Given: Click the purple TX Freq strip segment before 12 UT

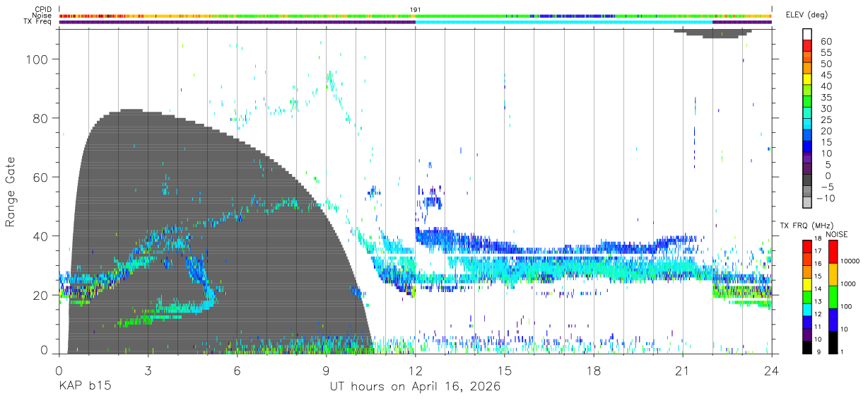Looking at the screenshot, I should tap(237, 22).
